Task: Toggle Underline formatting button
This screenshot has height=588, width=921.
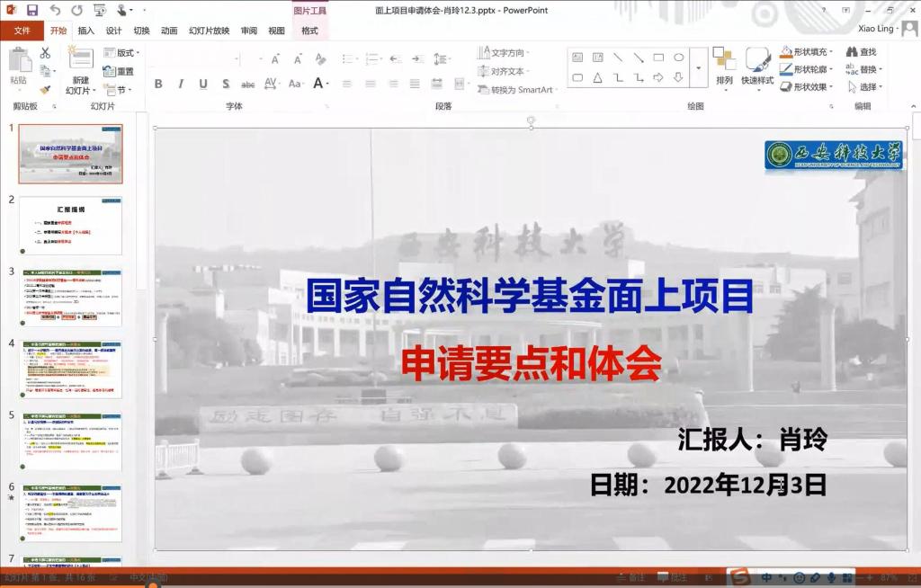Action: point(202,84)
